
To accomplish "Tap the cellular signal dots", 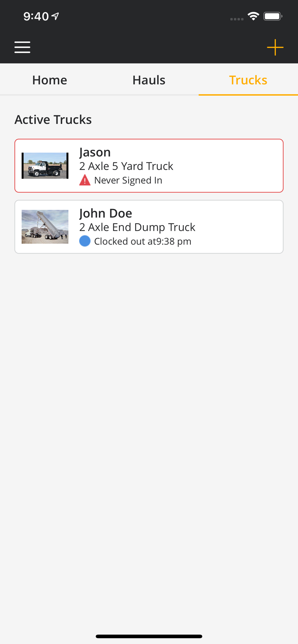I will coord(237,19).
